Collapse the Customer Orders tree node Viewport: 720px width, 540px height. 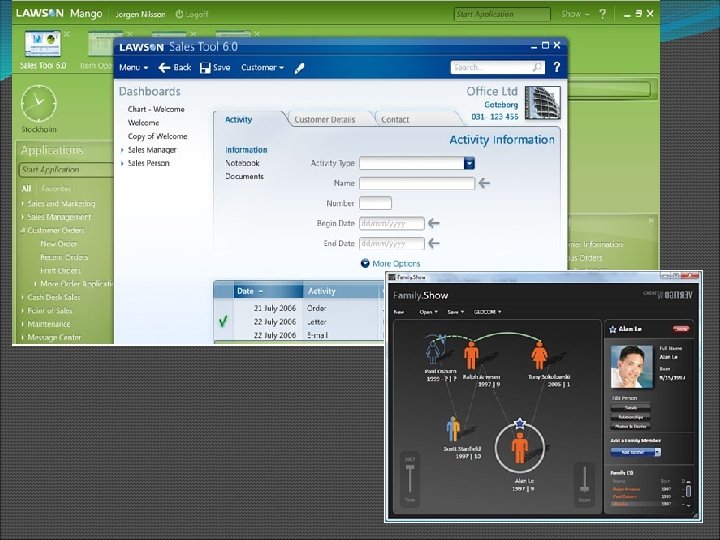pos(22,230)
